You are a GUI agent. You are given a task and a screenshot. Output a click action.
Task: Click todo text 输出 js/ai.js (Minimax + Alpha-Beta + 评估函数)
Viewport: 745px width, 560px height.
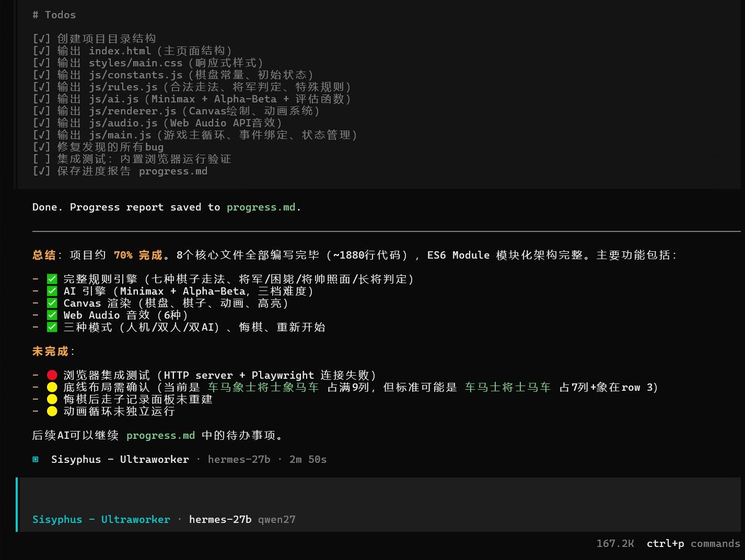tap(204, 99)
